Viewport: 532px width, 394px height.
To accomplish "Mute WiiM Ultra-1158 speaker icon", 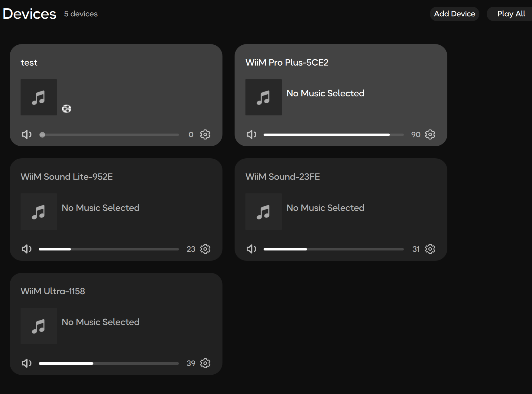I will [26, 363].
